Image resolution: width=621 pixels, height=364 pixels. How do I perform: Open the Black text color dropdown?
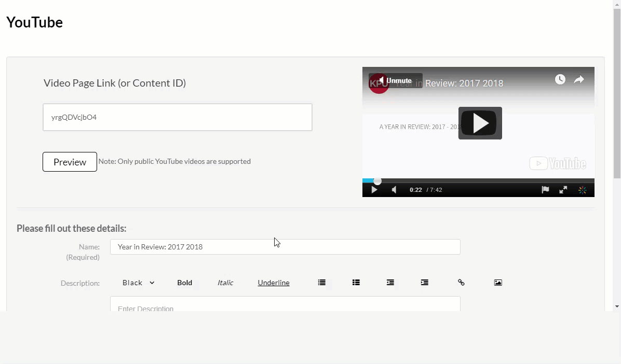tap(138, 283)
